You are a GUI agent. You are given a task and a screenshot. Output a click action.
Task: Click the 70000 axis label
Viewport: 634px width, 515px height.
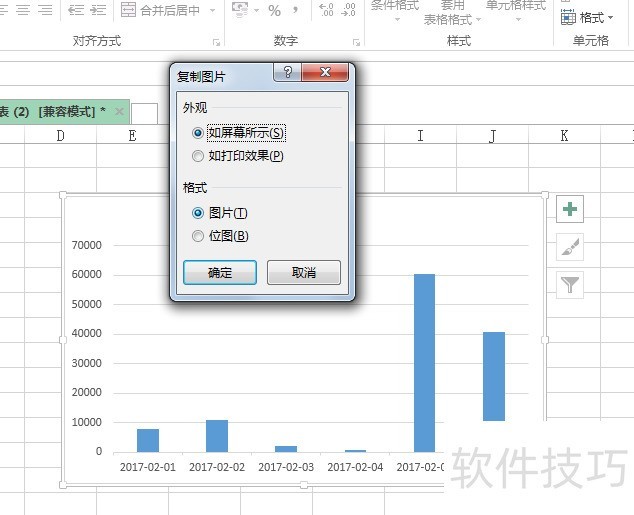pos(87,245)
